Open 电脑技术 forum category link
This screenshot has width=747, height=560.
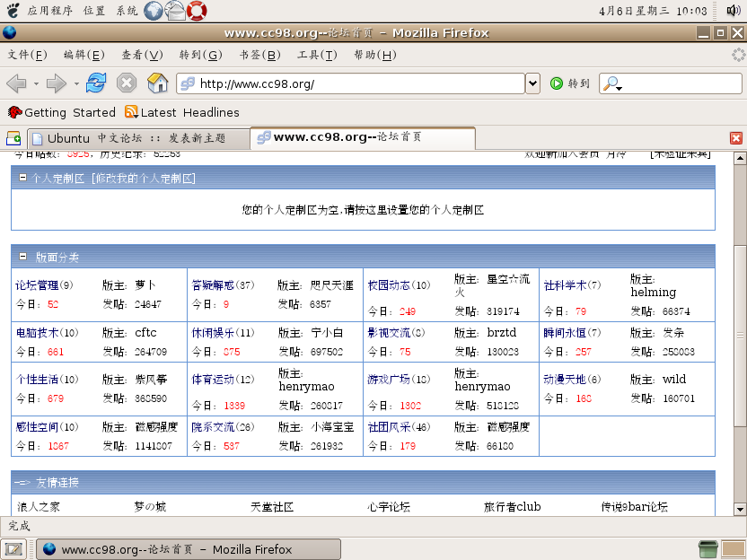[37, 332]
